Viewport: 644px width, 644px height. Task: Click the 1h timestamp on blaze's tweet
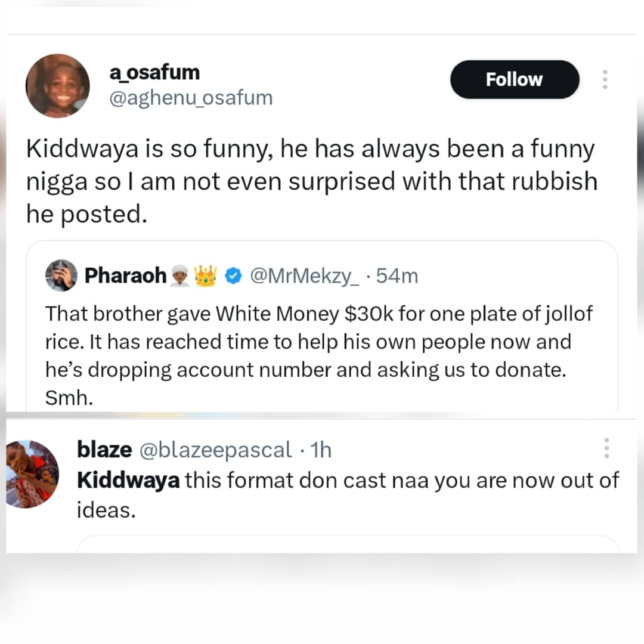(x=321, y=450)
